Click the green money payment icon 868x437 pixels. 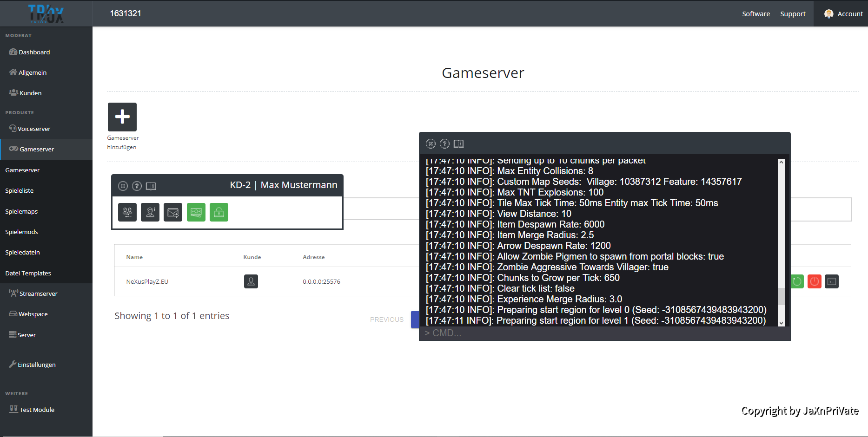coord(196,213)
